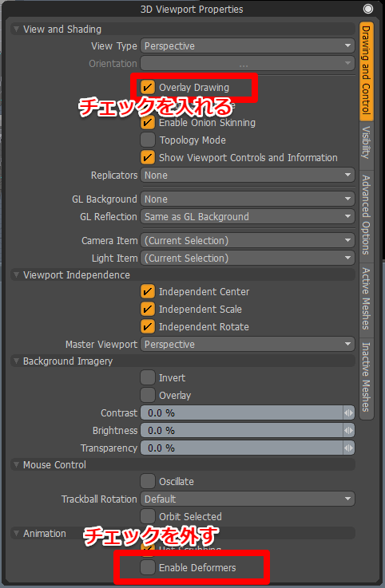This screenshot has width=385, height=588.
Task: Open the Replicators dropdown
Action: 248,176
